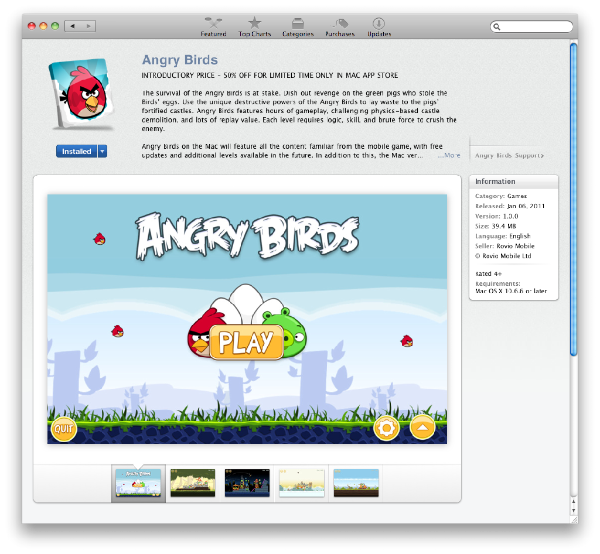Click the 'Version: 1.0.0' line
Viewport: 600px width, 554px height.
click(x=497, y=216)
